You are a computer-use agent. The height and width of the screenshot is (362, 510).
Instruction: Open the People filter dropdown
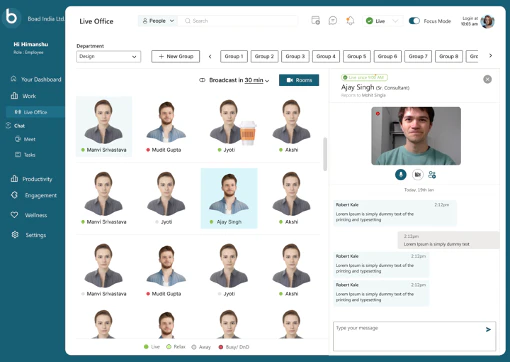pos(158,21)
